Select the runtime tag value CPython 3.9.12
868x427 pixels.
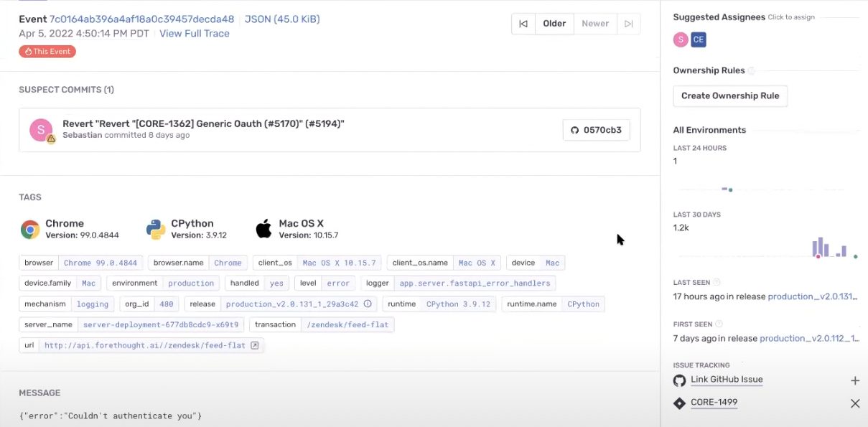[x=458, y=304]
